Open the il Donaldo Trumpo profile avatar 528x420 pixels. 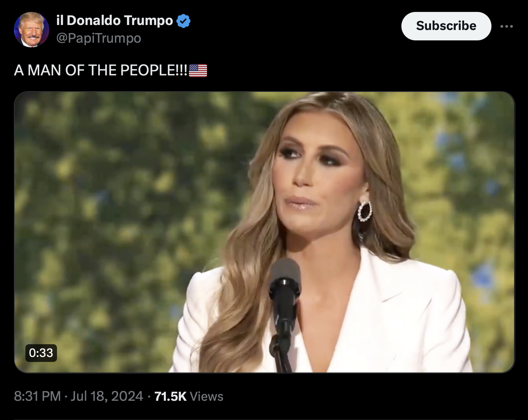pyautogui.click(x=32, y=30)
